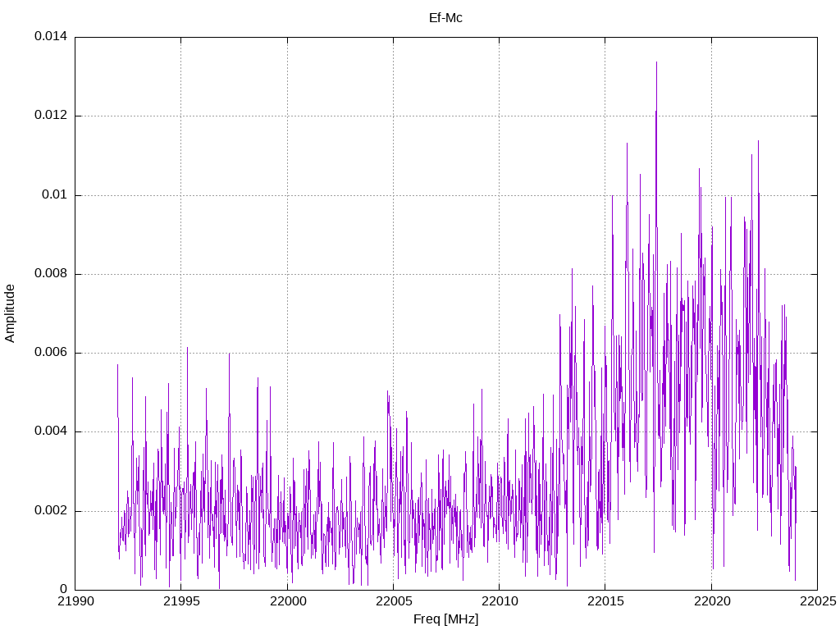
Task: Click the x-axis value 21990
Action: click(x=75, y=601)
